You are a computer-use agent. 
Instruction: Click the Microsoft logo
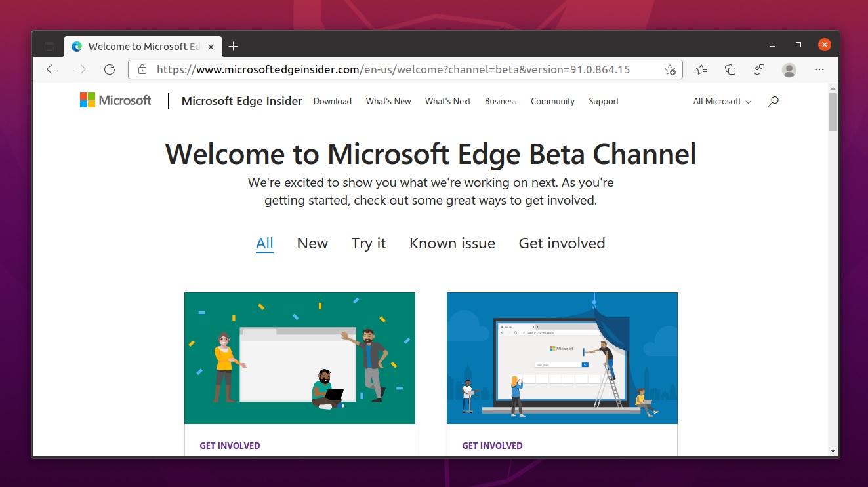point(115,100)
